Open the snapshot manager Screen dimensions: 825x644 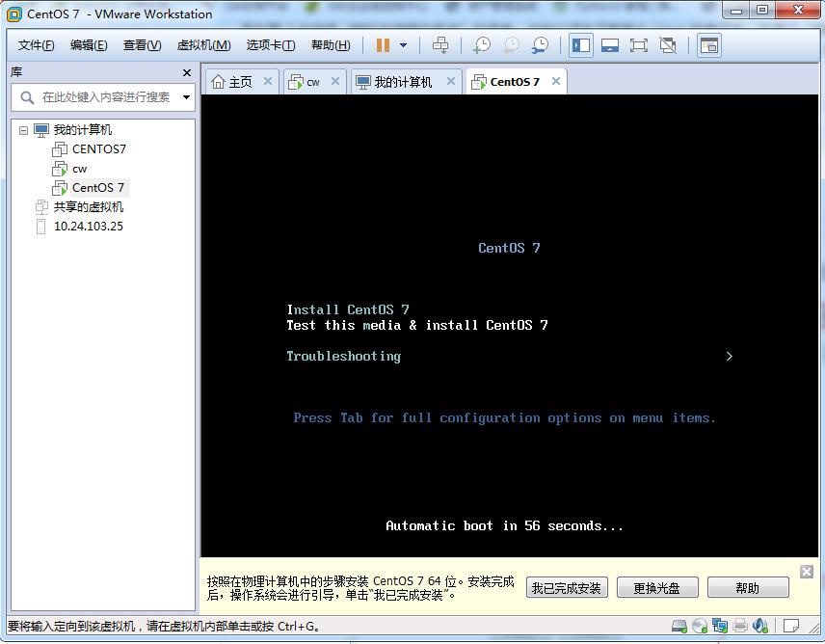[x=539, y=44]
